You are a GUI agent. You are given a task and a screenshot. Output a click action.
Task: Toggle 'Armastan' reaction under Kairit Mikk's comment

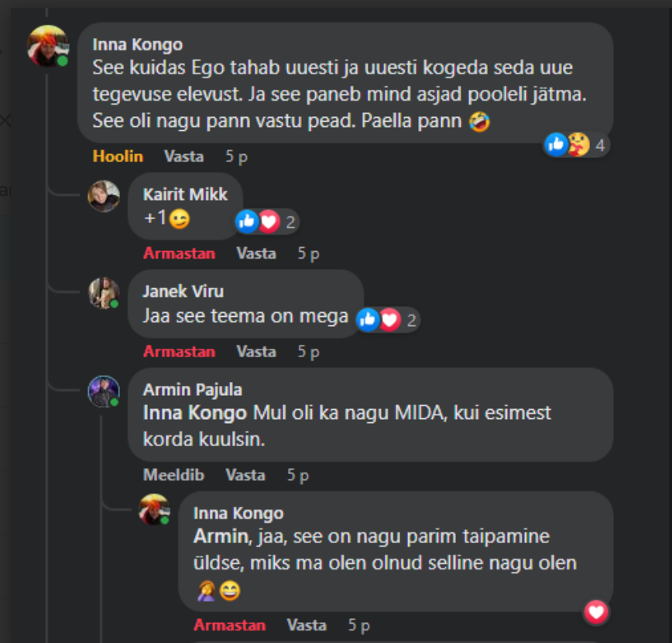[179, 253]
